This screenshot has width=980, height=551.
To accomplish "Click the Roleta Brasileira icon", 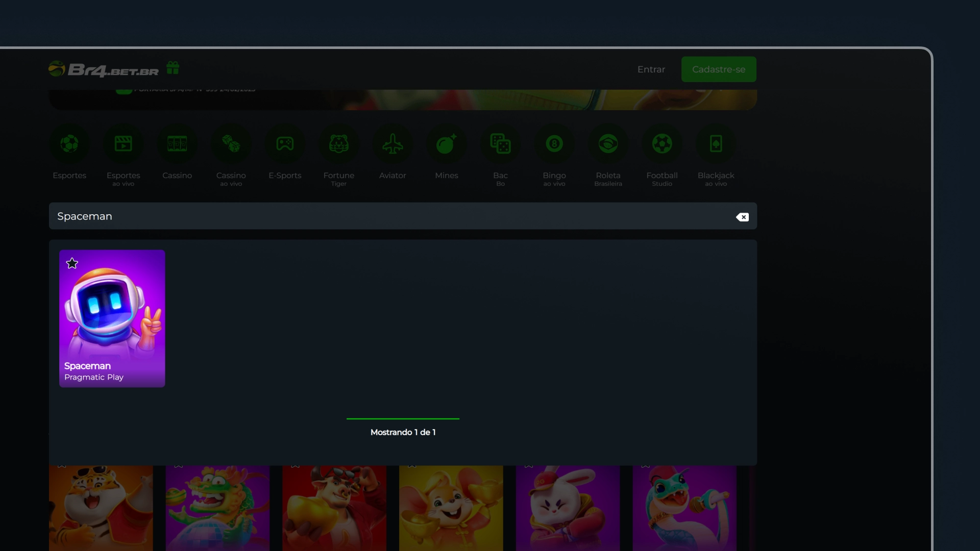I will coord(608,144).
